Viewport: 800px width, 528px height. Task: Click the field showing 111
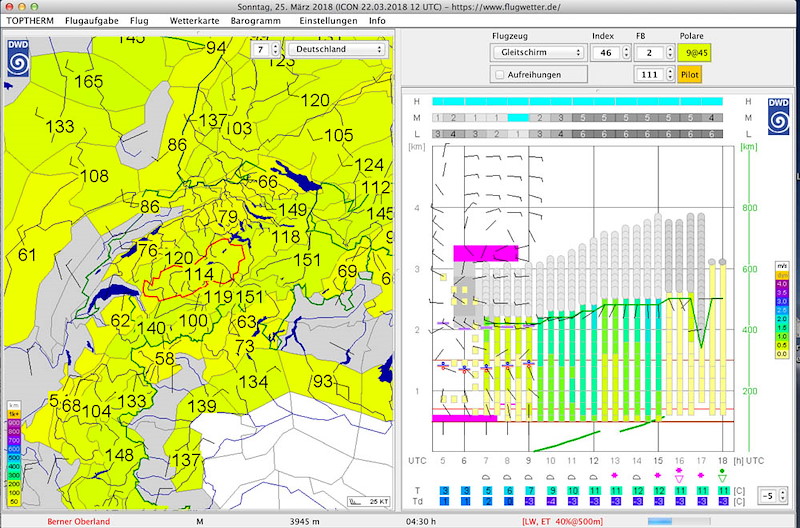click(649, 74)
